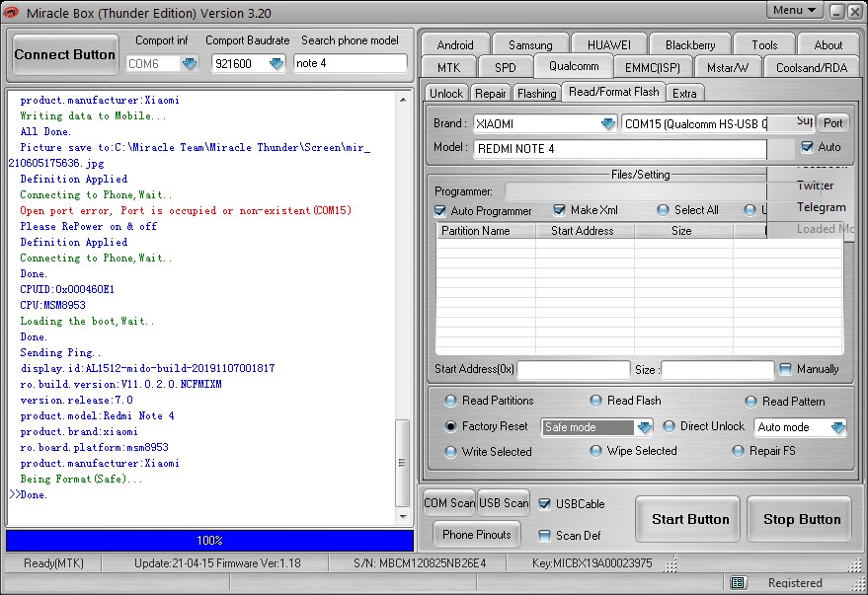The width and height of the screenshot is (868, 595).
Task: Click the Port button
Action: pos(832,123)
